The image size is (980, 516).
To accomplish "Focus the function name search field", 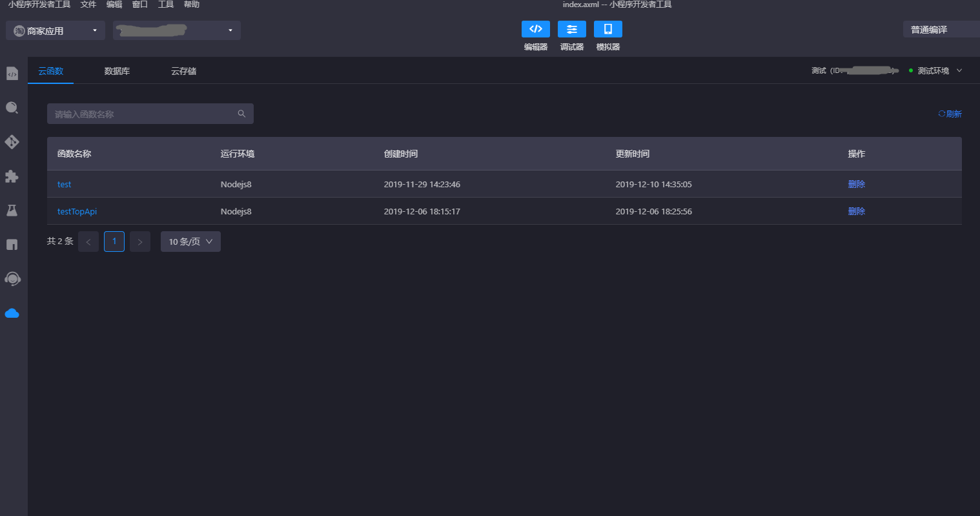I will tap(150, 114).
